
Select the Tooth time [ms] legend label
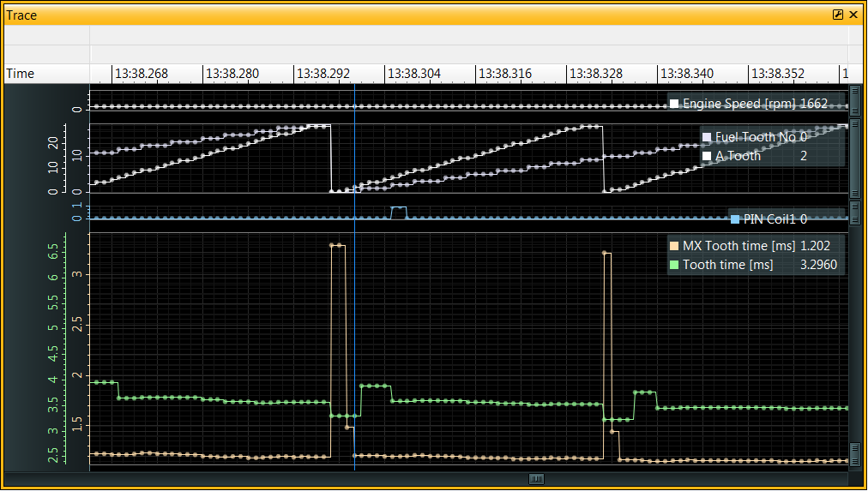[x=727, y=265]
